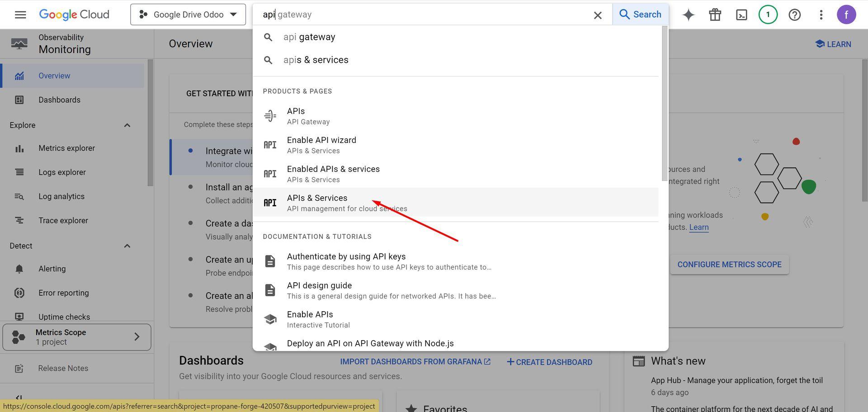Open the Enable APIs interactive tutorial
Viewport: 868px width, 412px height.
(x=455, y=319)
